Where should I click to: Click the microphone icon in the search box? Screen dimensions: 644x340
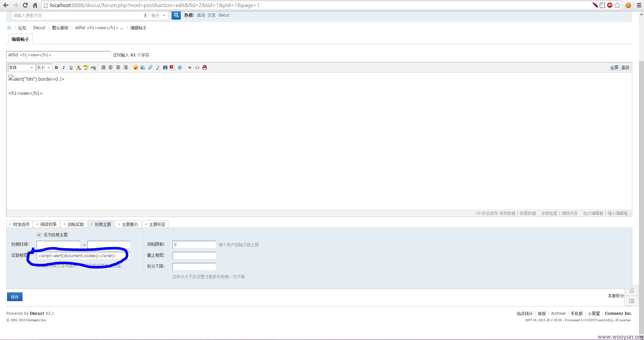click(145, 15)
